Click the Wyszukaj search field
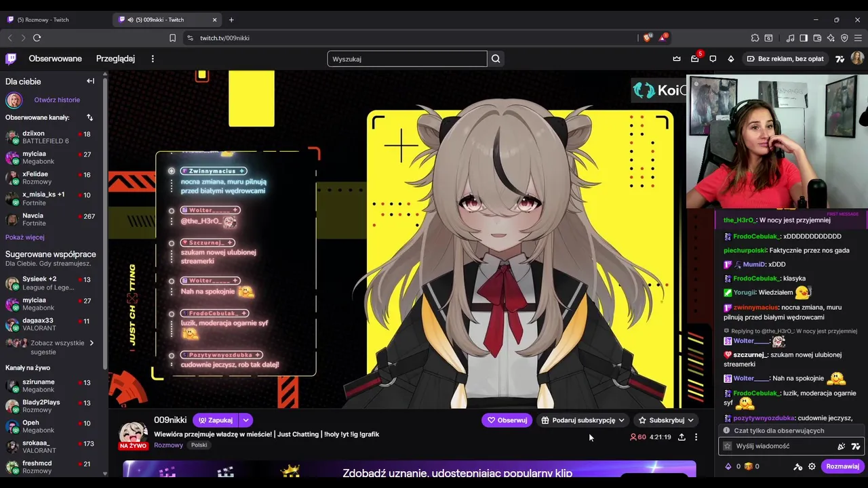This screenshot has width=868, height=488. click(x=407, y=59)
